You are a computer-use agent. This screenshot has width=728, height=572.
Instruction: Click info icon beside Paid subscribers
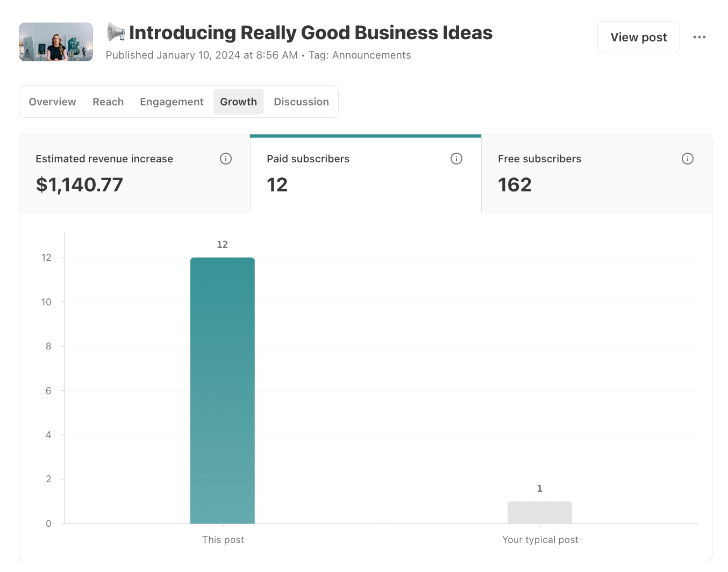[456, 159]
